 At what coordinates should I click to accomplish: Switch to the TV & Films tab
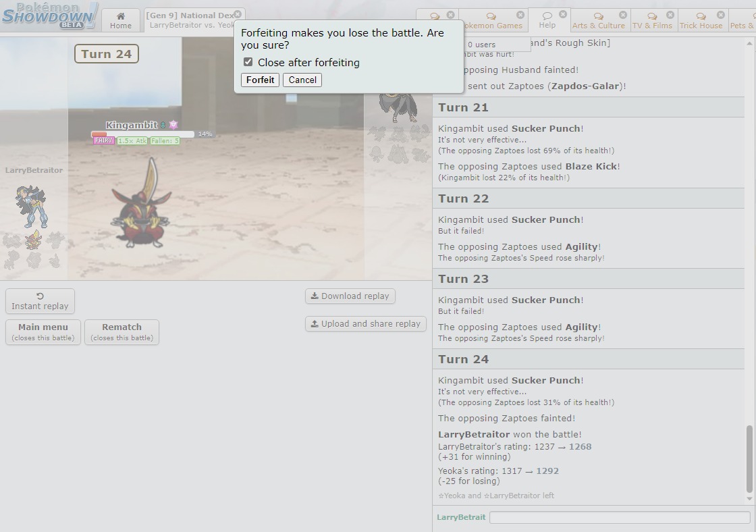(x=652, y=20)
